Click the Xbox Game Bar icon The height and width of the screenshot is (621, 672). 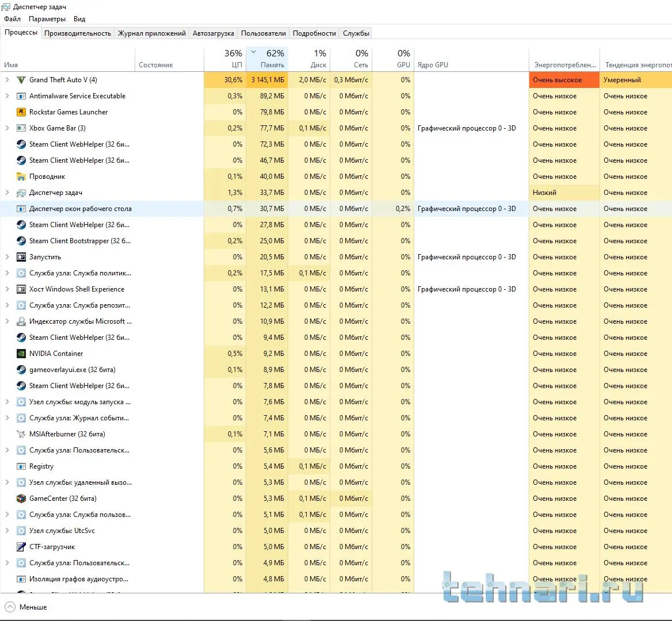click(x=21, y=128)
